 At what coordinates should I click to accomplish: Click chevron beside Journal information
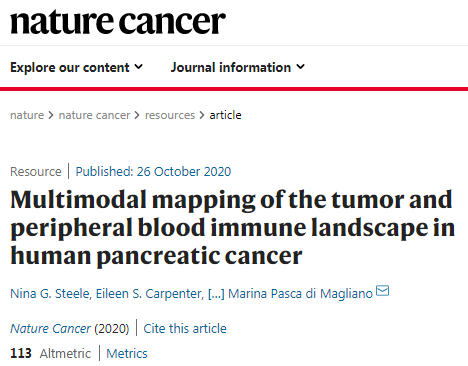(x=301, y=67)
